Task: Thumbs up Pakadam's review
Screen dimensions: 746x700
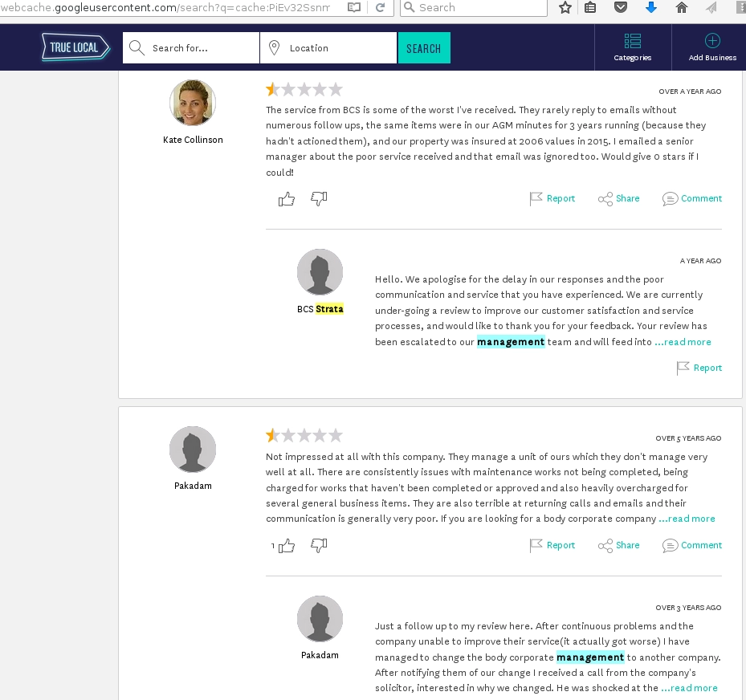Action: (x=287, y=545)
